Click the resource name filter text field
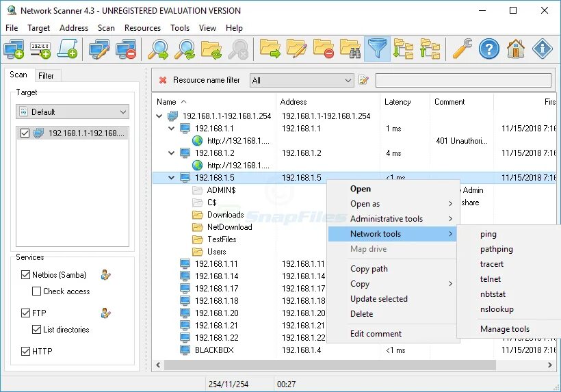 pos(463,81)
